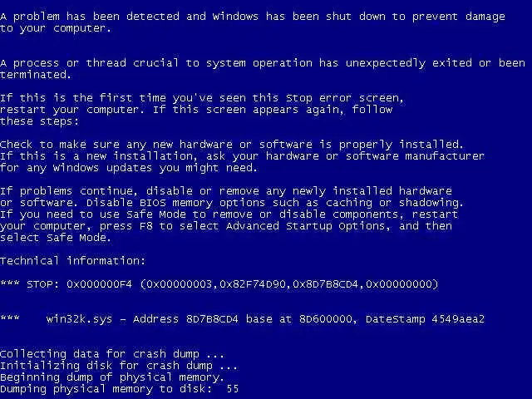Click the word 'terminated.'
Screen dimensions: 532x399
[x=36, y=75]
